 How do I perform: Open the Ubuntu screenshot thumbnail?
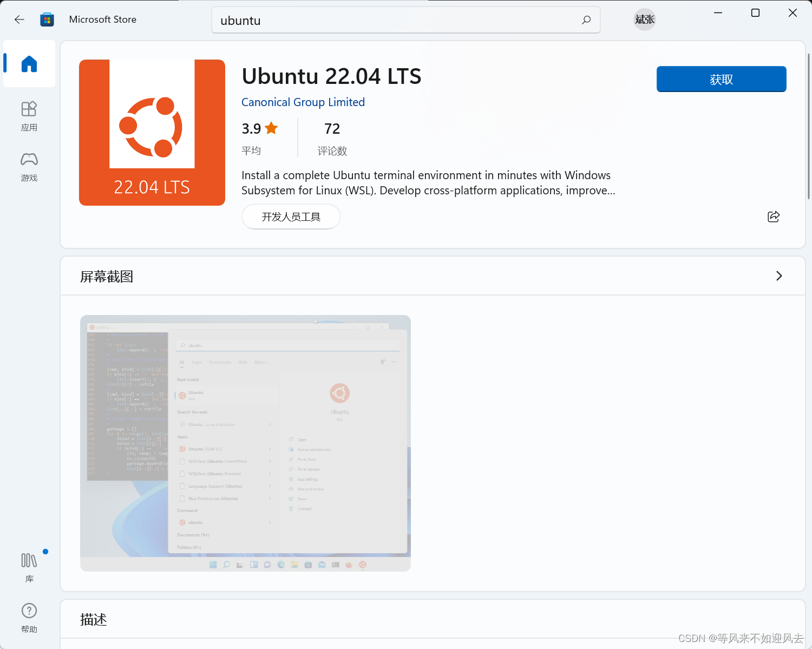245,443
